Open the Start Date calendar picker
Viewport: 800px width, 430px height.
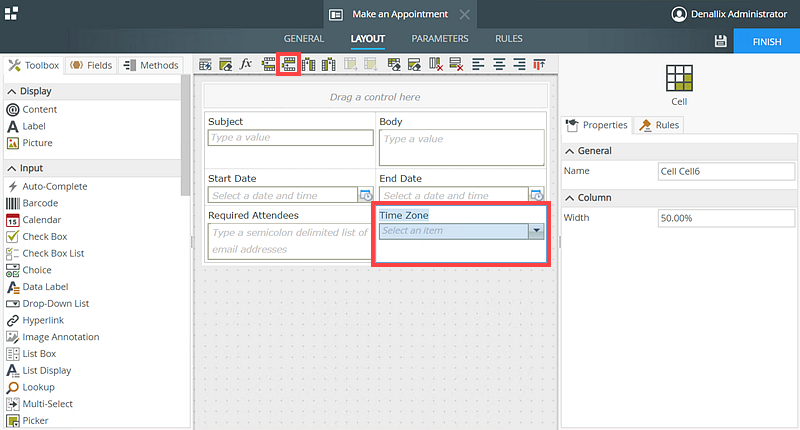365,196
